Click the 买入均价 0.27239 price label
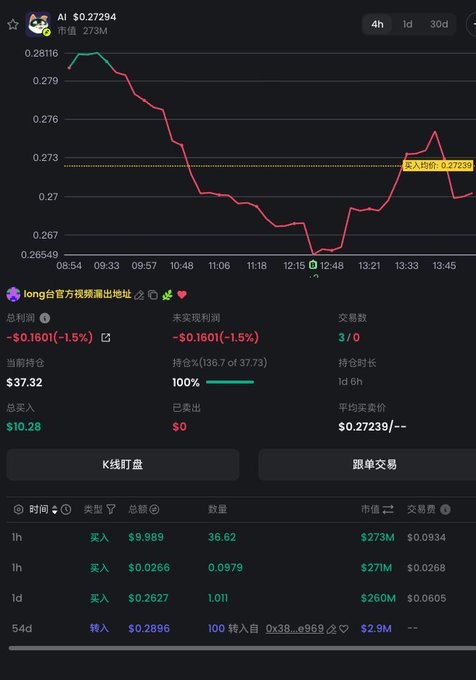 pyautogui.click(x=438, y=166)
